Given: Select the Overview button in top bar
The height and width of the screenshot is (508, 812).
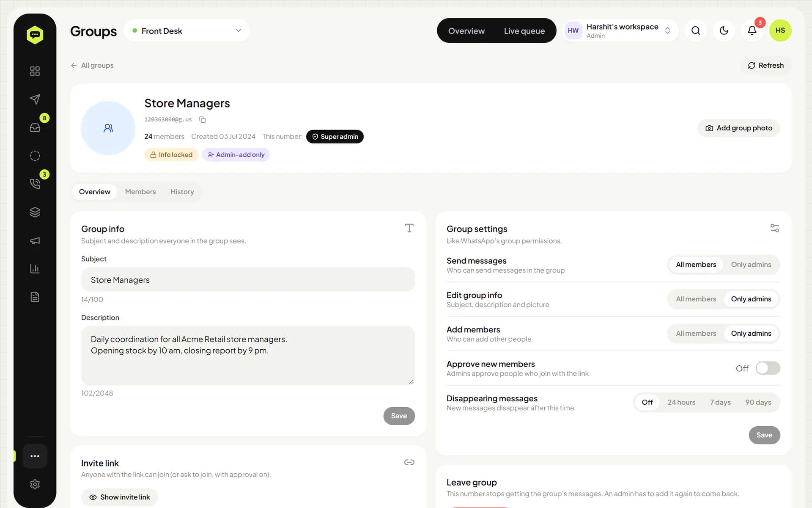Looking at the screenshot, I should (466, 31).
